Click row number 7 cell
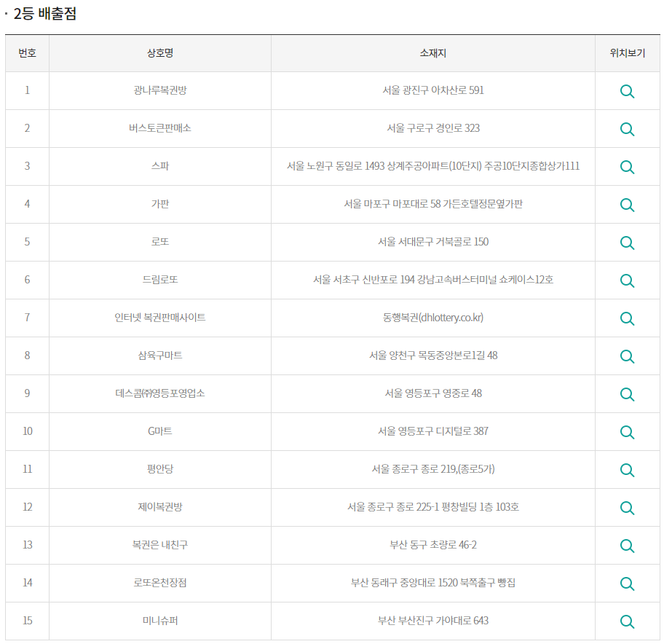The width and height of the screenshot is (664, 644). (27, 318)
